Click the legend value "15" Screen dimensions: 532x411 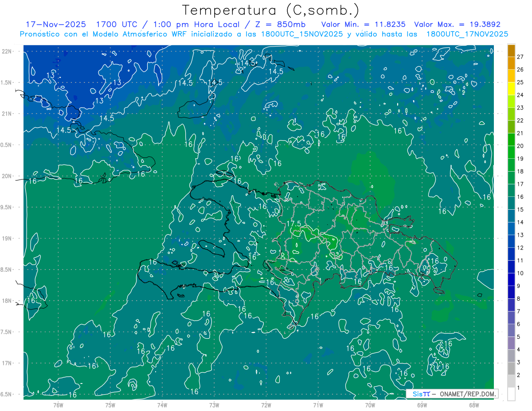pos(520,210)
